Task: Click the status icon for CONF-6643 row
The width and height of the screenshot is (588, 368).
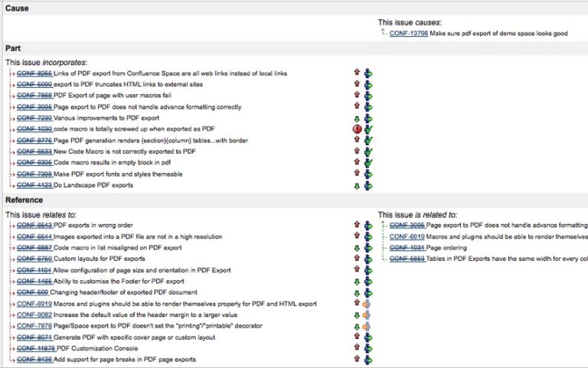Action: (x=368, y=226)
